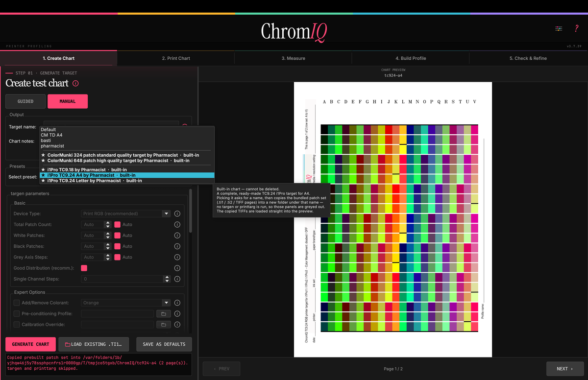The height and width of the screenshot is (380, 588).
Task: Select i1Pro TC9.24 Letter by Pharmacist preset
Action: point(127,181)
